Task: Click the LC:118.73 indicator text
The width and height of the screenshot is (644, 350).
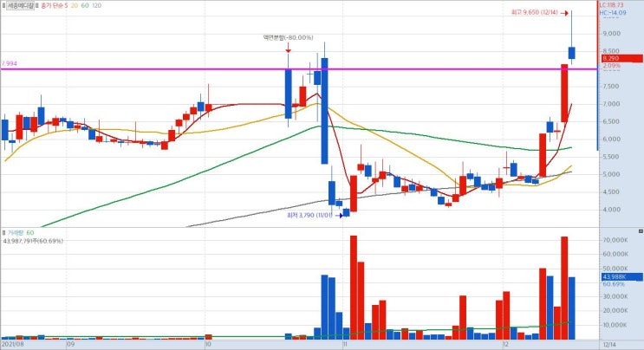Action: coord(611,5)
